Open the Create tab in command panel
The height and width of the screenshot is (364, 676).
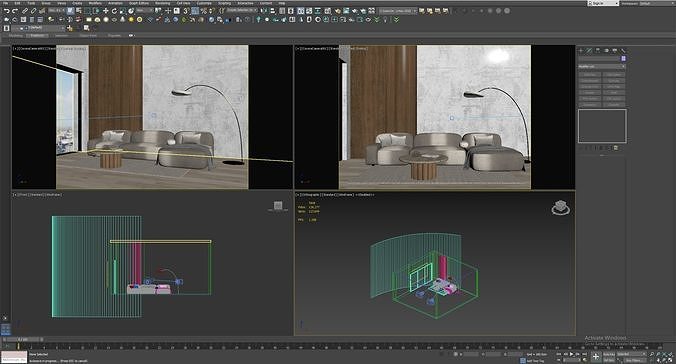pos(581,50)
